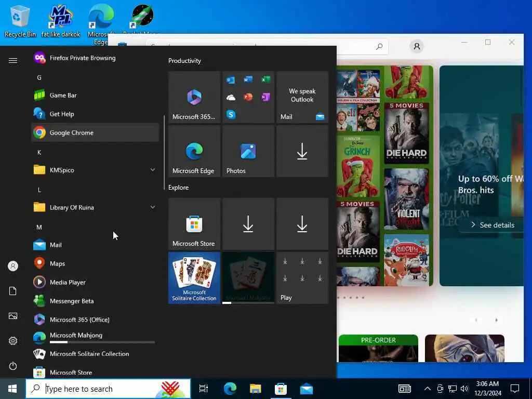
Task: Open Microsoft 365 (Office) in app list
Action: [95, 320]
